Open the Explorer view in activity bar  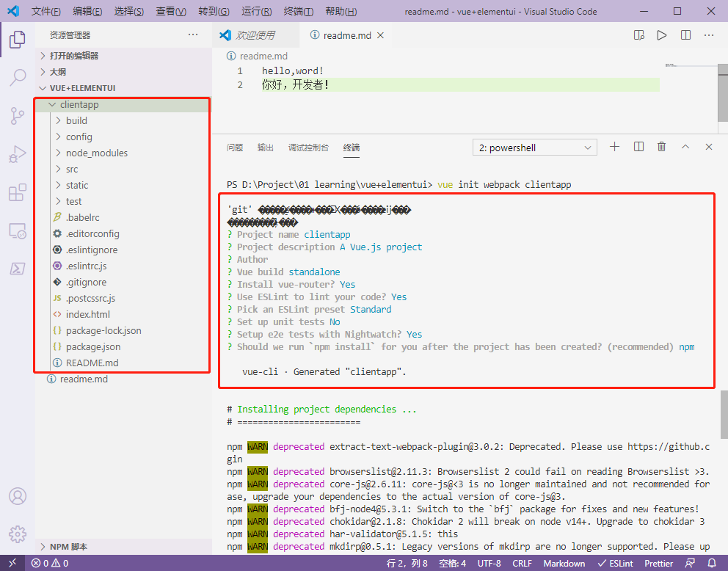[x=17, y=40]
